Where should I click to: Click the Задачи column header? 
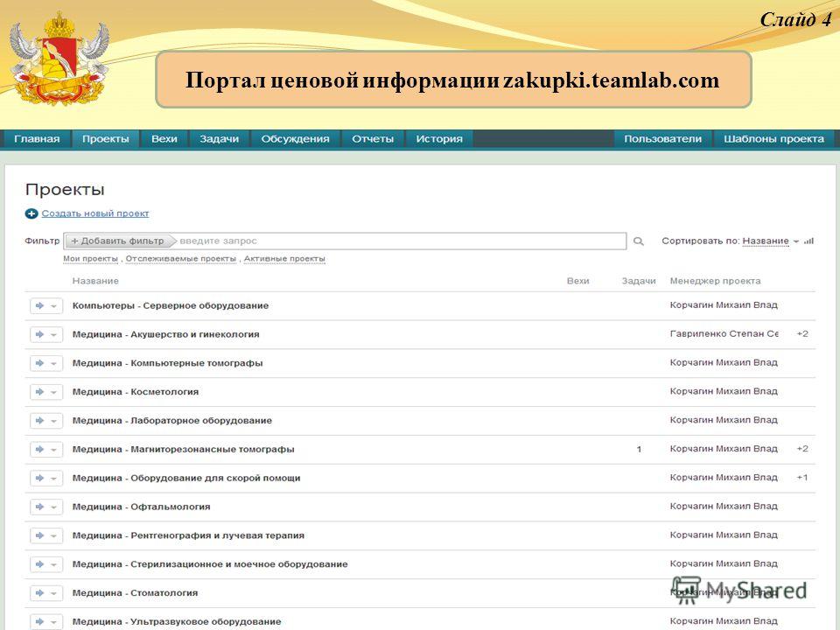pos(639,281)
